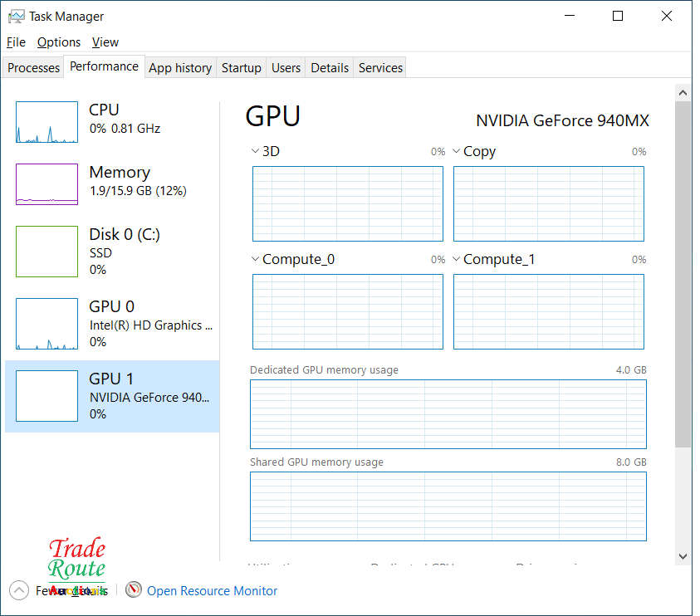Open the Options menu

pos(58,42)
